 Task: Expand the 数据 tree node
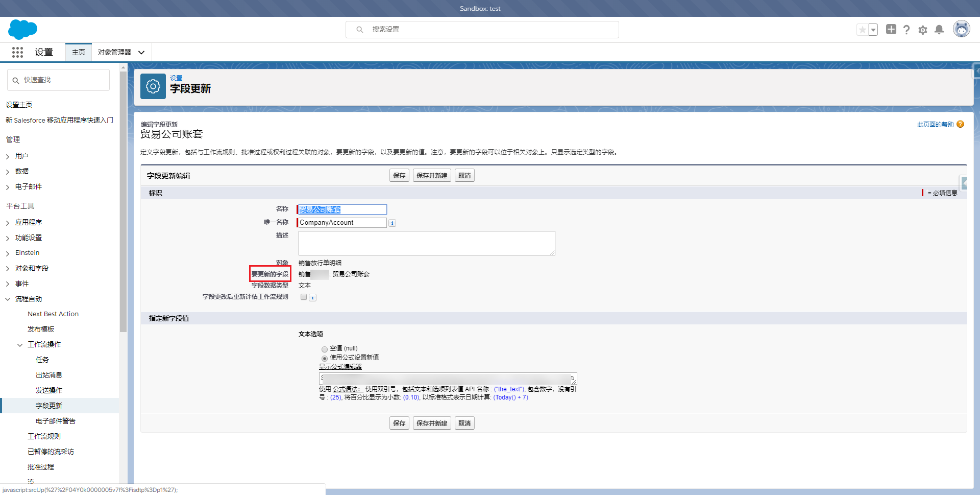click(x=8, y=172)
